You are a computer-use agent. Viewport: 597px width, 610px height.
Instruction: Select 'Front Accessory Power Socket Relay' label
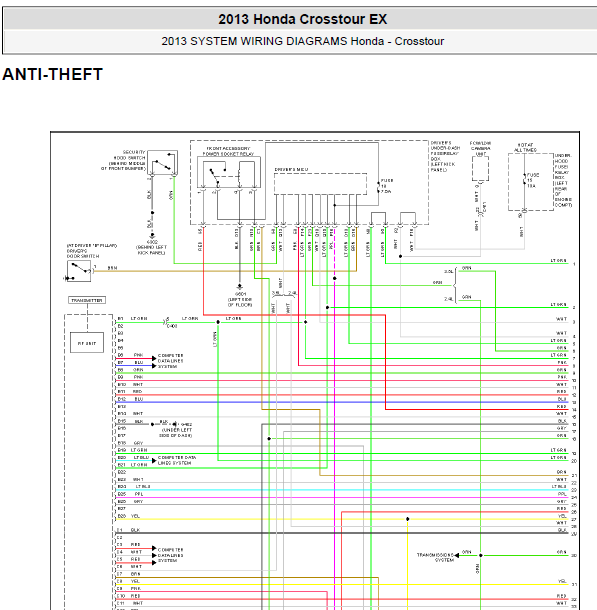click(x=228, y=151)
